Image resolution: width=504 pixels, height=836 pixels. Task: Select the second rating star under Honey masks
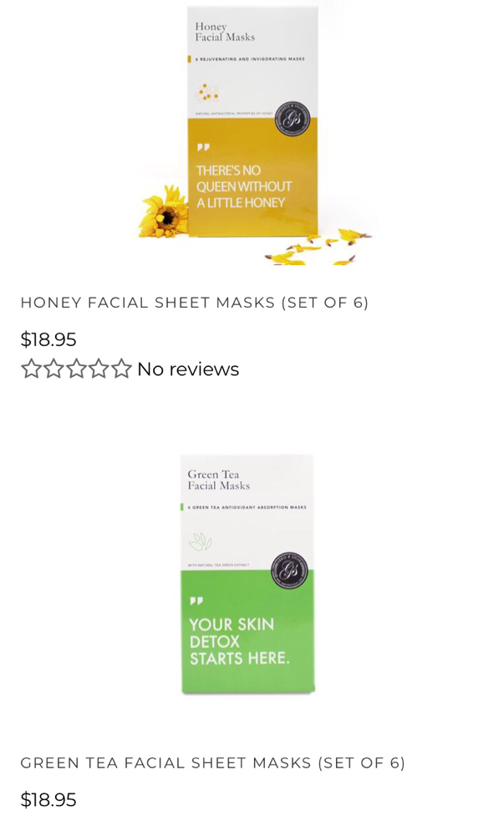tap(53, 369)
